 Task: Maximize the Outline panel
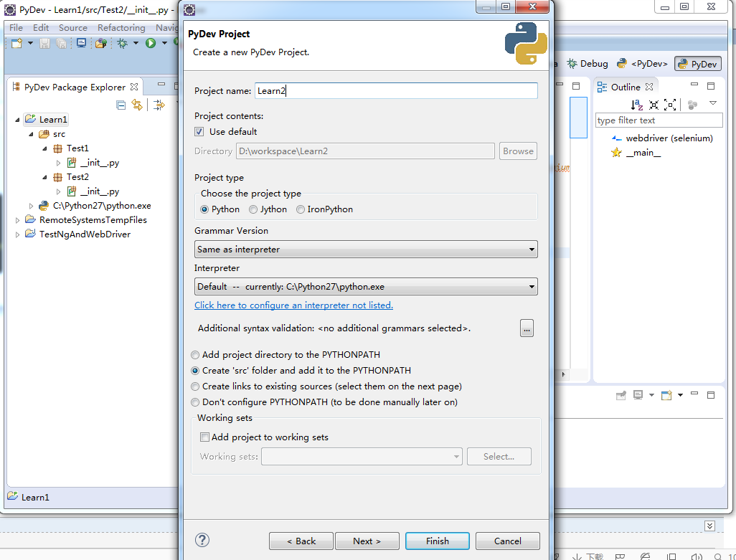tap(711, 86)
